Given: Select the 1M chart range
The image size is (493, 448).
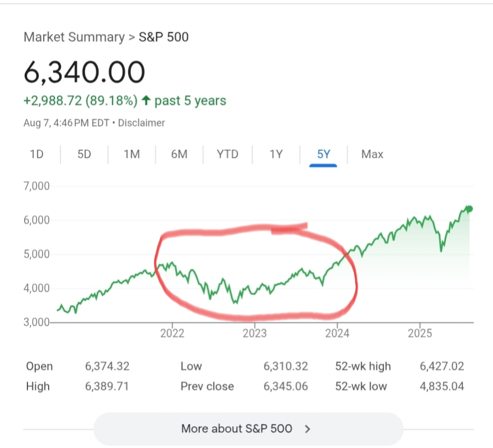Looking at the screenshot, I should (x=132, y=154).
